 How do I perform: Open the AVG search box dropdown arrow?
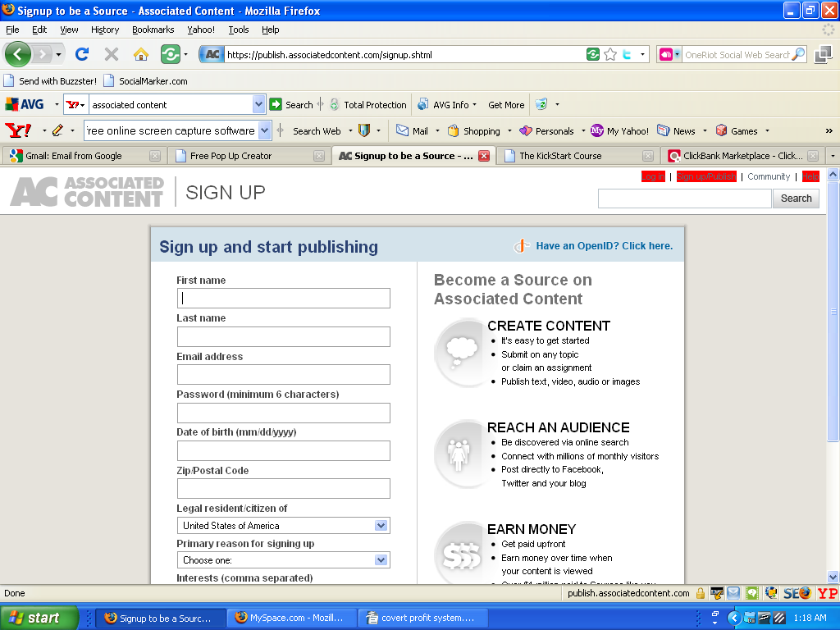pos(259,105)
